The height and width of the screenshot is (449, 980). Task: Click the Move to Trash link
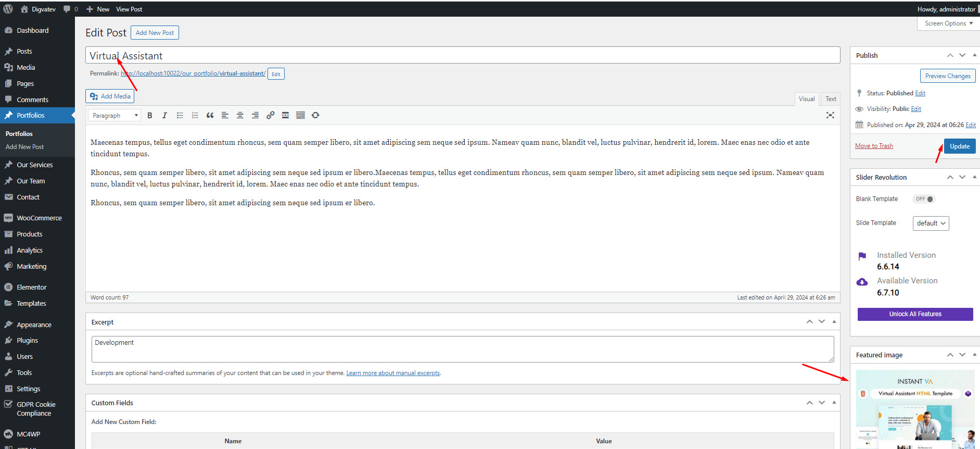coord(874,146)
